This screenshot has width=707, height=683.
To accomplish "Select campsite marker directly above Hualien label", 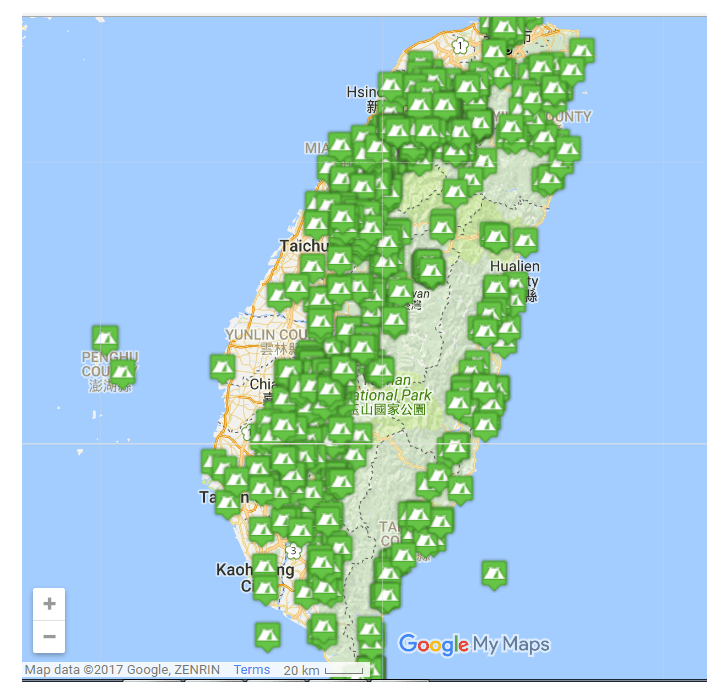I will click(x=525, y=241).
